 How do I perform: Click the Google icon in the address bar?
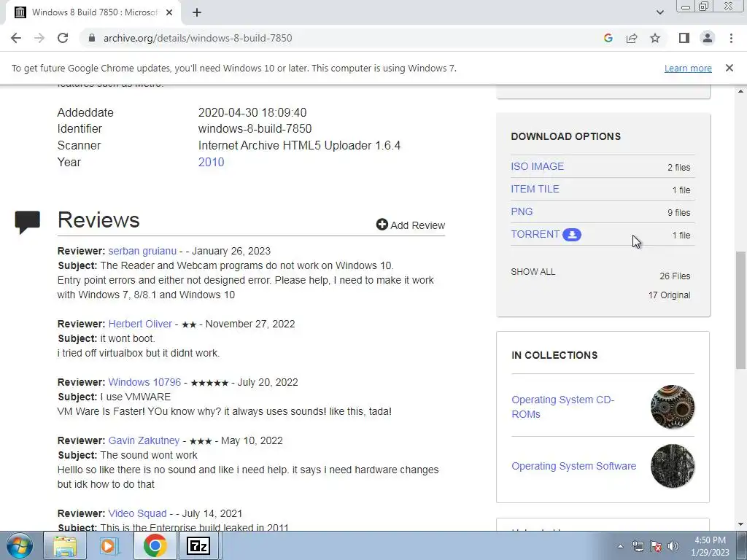608,38
